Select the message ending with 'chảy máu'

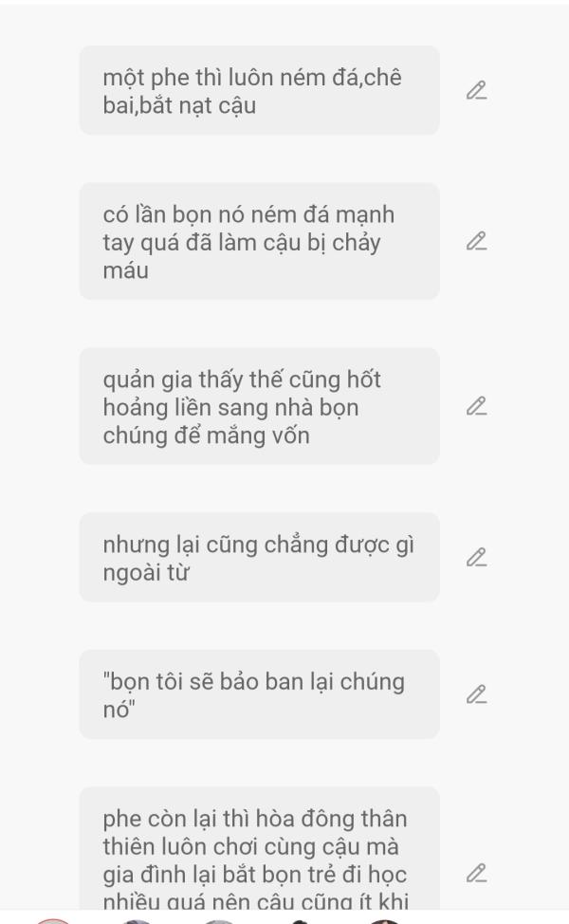click(x=259, y=241)
